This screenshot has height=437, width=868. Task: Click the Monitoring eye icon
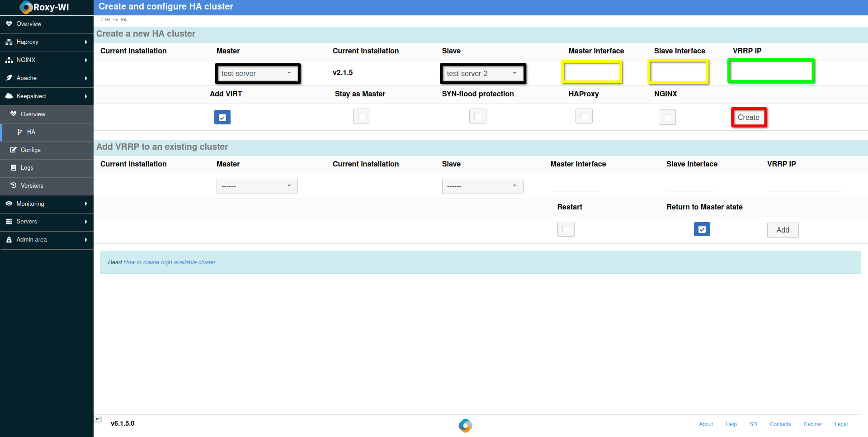[x=9, y=204]
